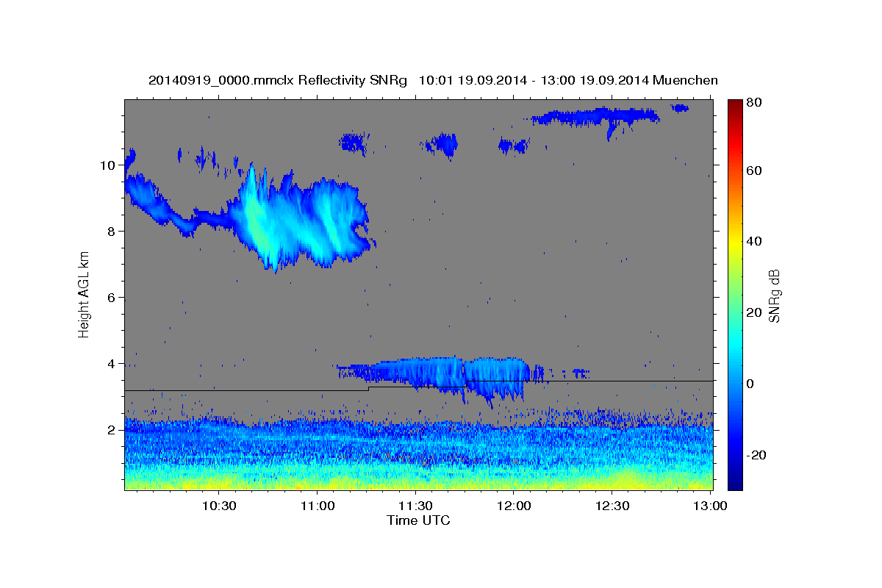Click the 11:30 time tick label
This screenshot has height=588, width=882.
pos(415,506)
